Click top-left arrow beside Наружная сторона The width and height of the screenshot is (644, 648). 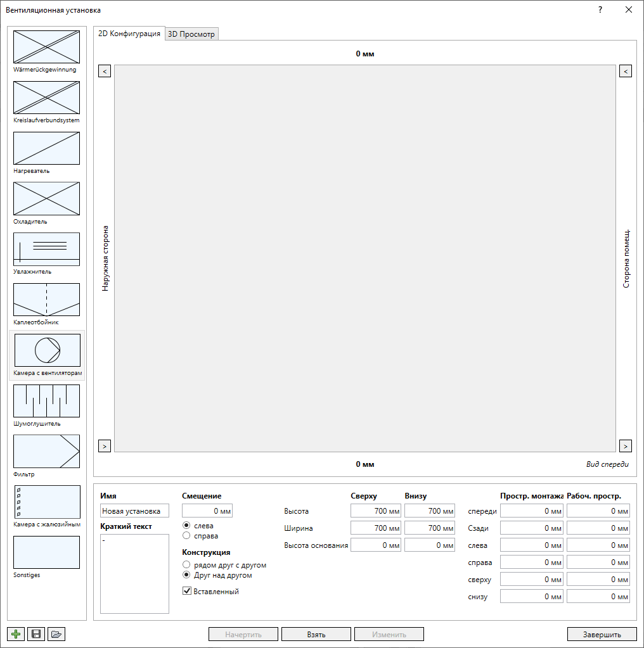tap(105, 71)
